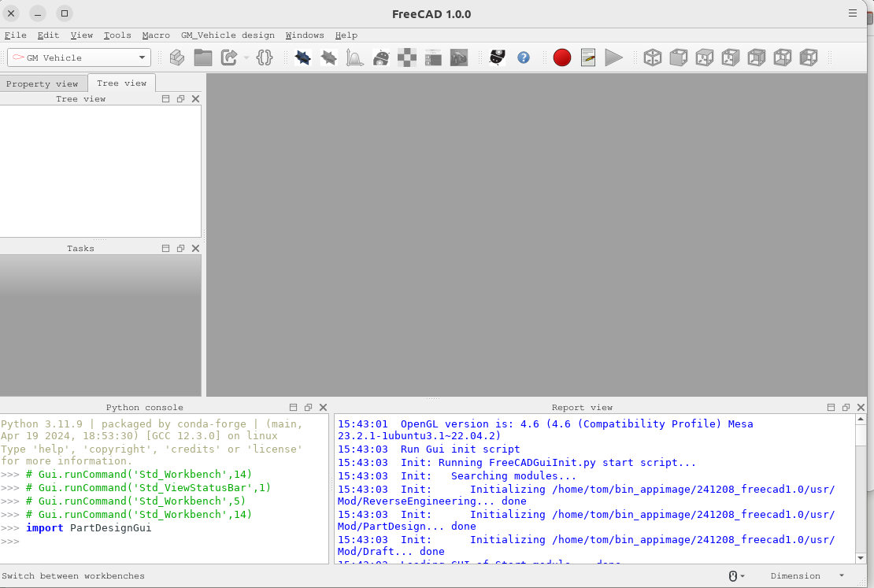Close the Python console panel
This screenshot has width=874, height=588.
coord(323,408)
